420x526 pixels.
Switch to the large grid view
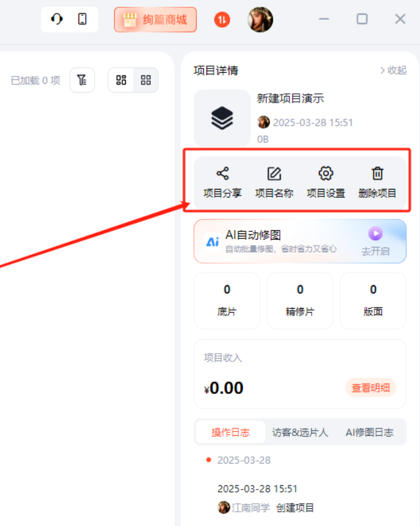(x=121, y=80)
